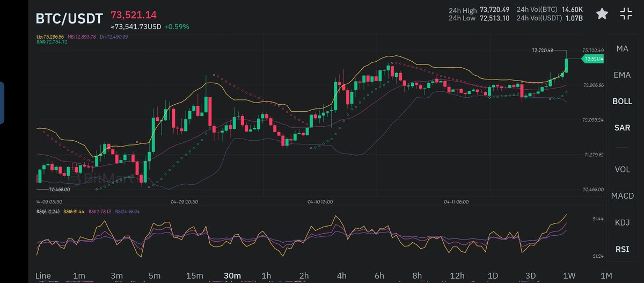Viewport: 644px width, 283px height.
Task: Tap the Dn:72,490.99 readout
Action: tap(114, 37)
